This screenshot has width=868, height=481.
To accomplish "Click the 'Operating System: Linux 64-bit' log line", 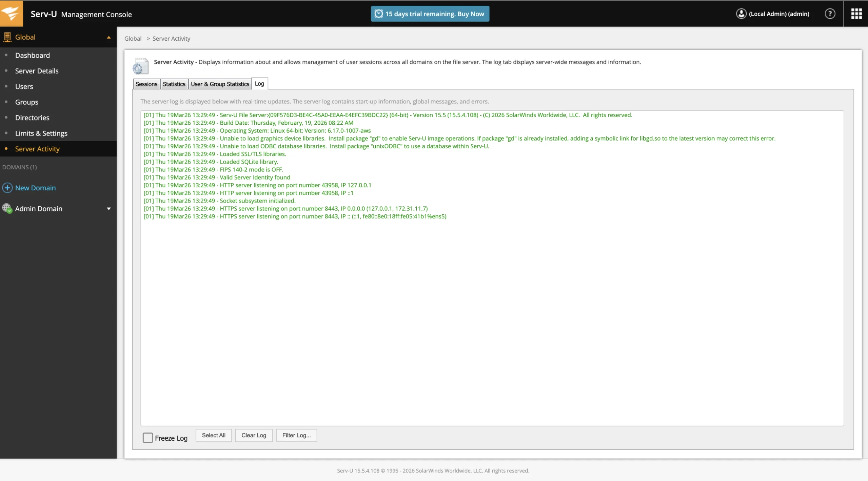I will pos(257,130).
